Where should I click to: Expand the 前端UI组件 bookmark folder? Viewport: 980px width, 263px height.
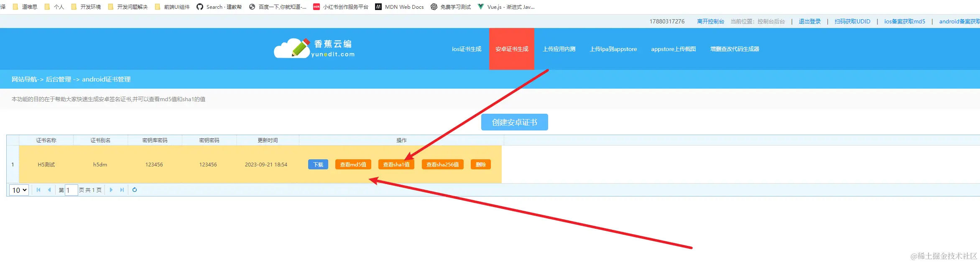(172, 7)
